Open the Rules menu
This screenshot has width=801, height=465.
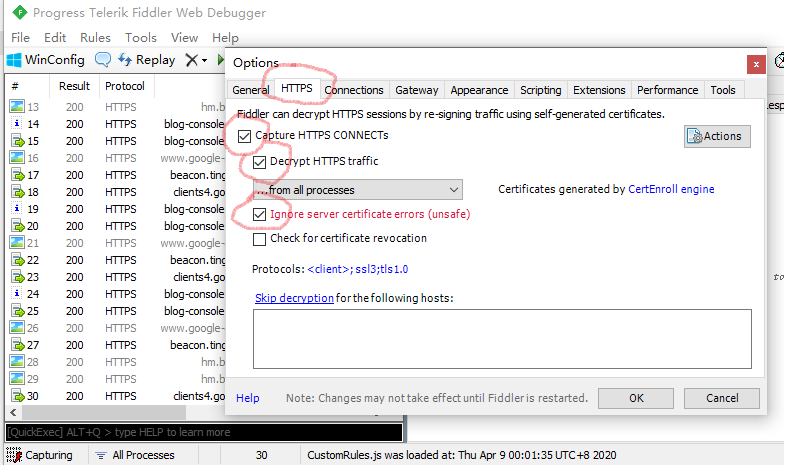pyautogui.click(x=95, y=38)
